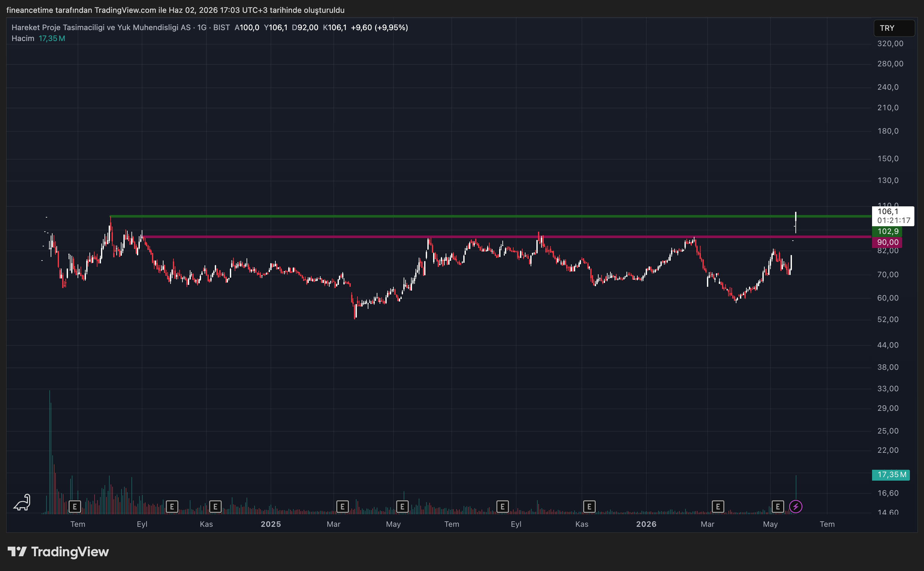Click the Hacim volume indicator label

pos(23,38)
